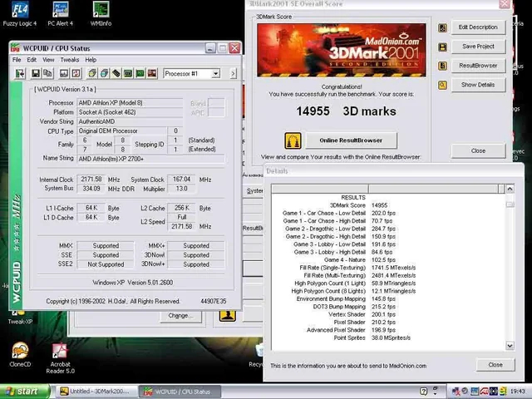Click the System Bus value 334.09

coord(91,189)
